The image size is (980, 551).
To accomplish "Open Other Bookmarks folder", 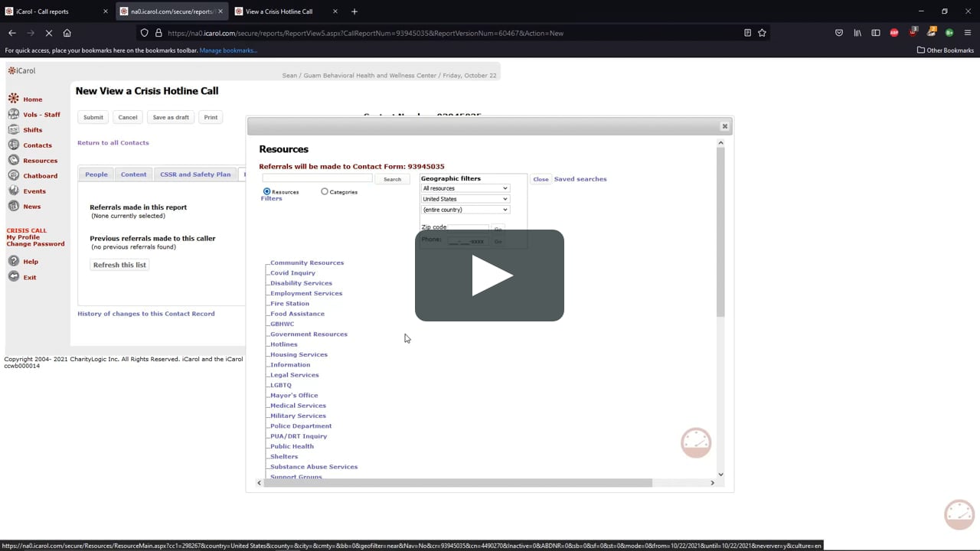I will pyautogui.click(x=945, y=51).
